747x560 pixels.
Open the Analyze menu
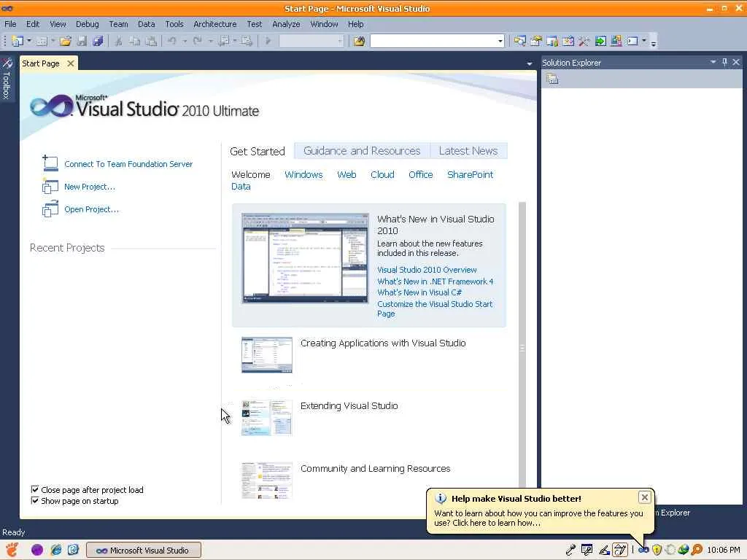click(286, 24)
